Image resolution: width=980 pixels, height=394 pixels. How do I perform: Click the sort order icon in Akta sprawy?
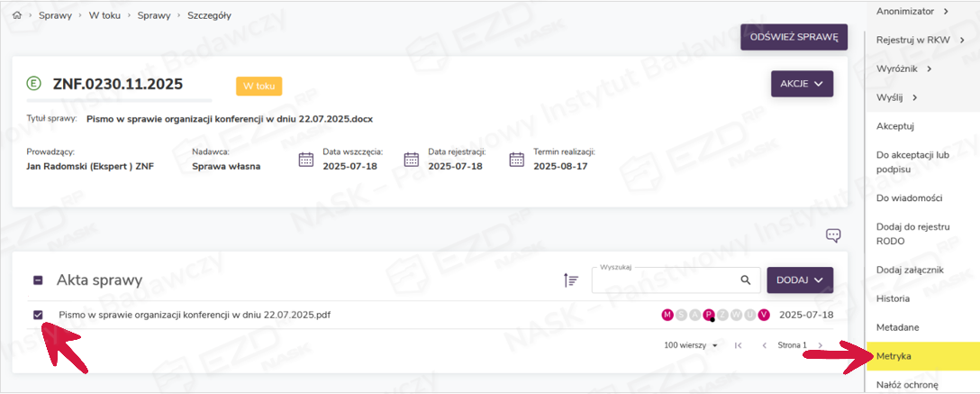click(x=570, y=280)
